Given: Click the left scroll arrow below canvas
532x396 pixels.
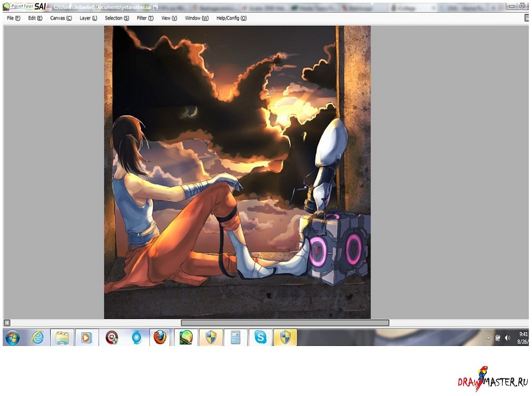Looking at the screenshot, I should coord(7,323).
